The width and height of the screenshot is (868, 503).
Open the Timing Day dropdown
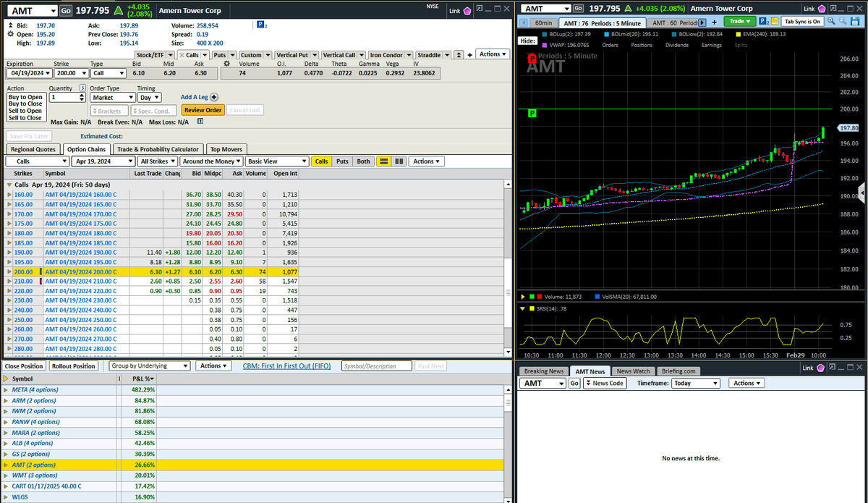pyautogui.click(x=149, y=97)
